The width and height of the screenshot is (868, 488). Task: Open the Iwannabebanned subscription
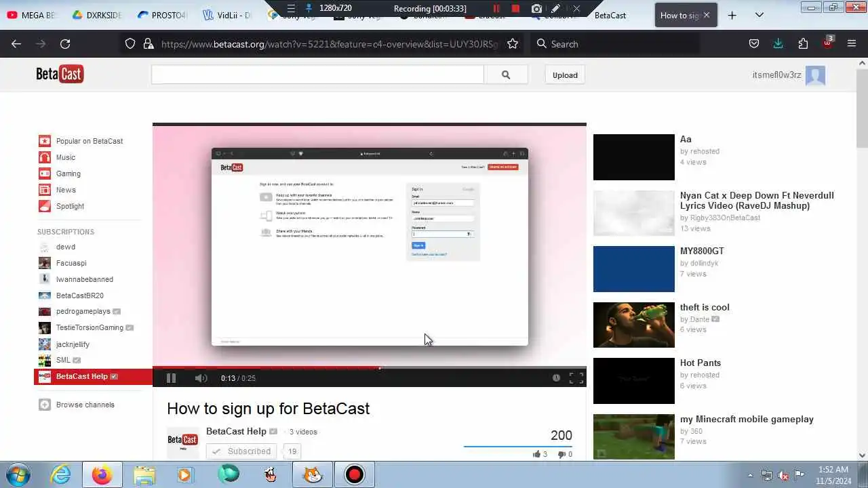[x=85, y=279]
